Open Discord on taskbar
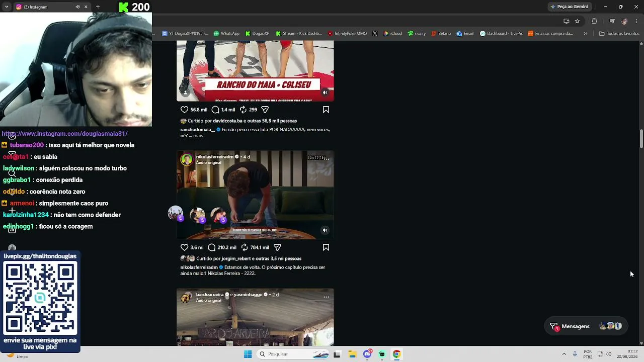644x362 pixels. (x=367, y=354)
